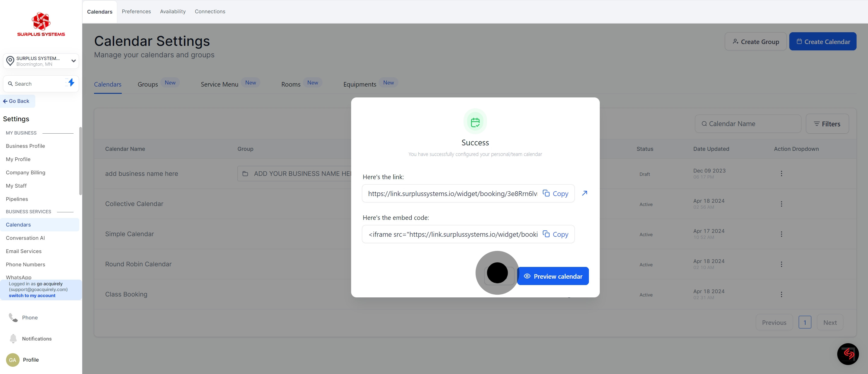Open action menu for Collective Calendar
The image size is (868, 374).
point(782,204)
